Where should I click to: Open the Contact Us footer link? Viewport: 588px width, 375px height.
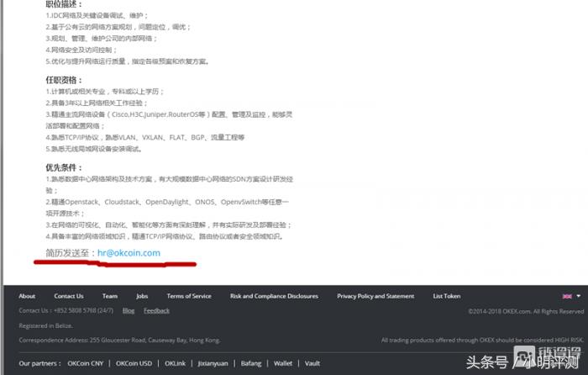[x=69, y=296]
